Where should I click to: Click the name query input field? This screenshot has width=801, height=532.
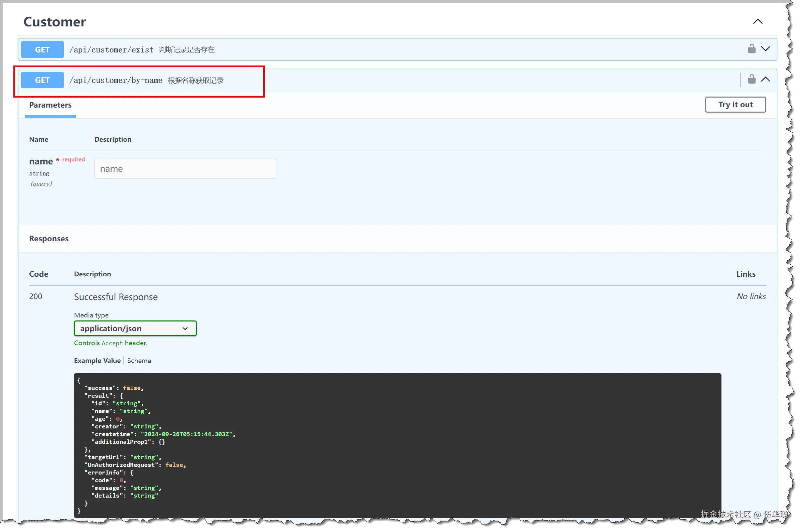[185, 169]
